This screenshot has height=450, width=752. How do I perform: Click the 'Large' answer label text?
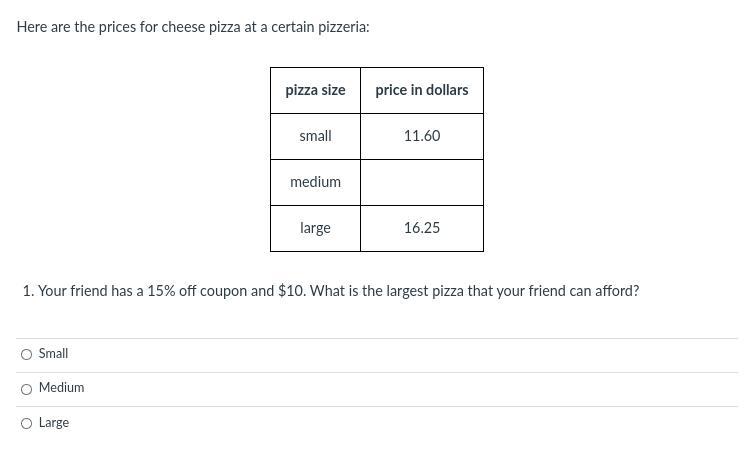point(54,423)
